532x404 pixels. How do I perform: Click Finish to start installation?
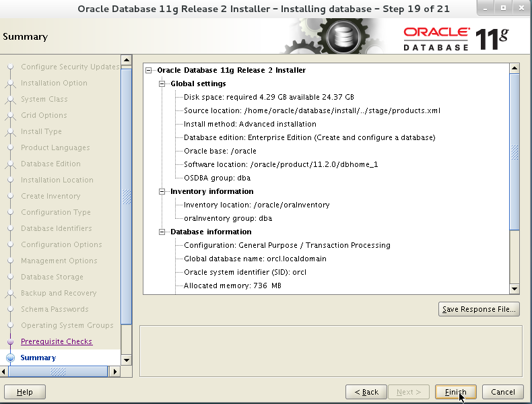tap(456, 392)
